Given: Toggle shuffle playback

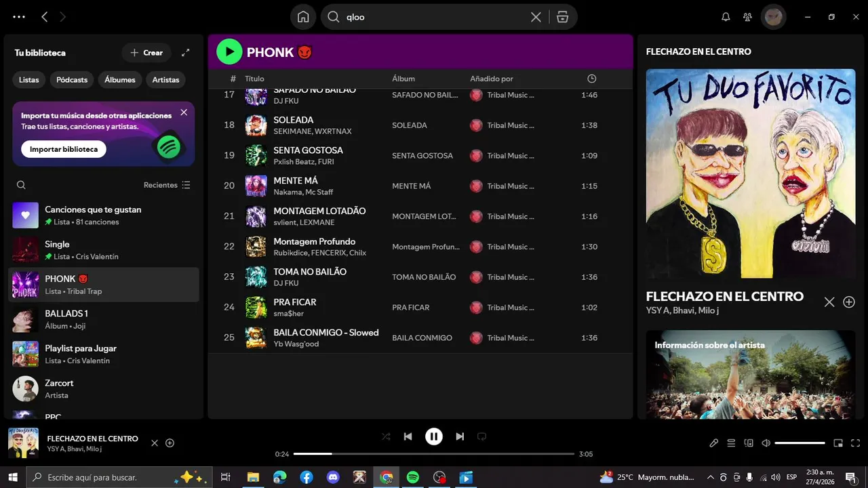Looking at the screenshot, I should click(386, 436).
